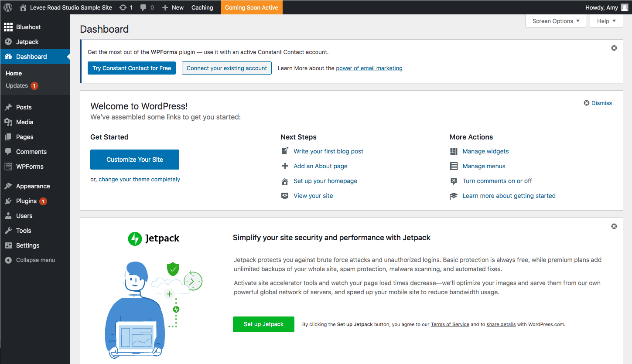Click Connect your existing account button
Screen dimensions: 632x364
227,68
